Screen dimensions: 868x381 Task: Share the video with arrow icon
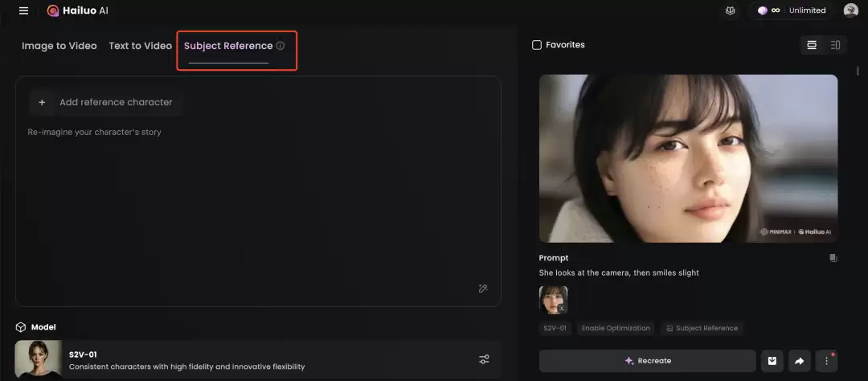[x=800, y=361]
